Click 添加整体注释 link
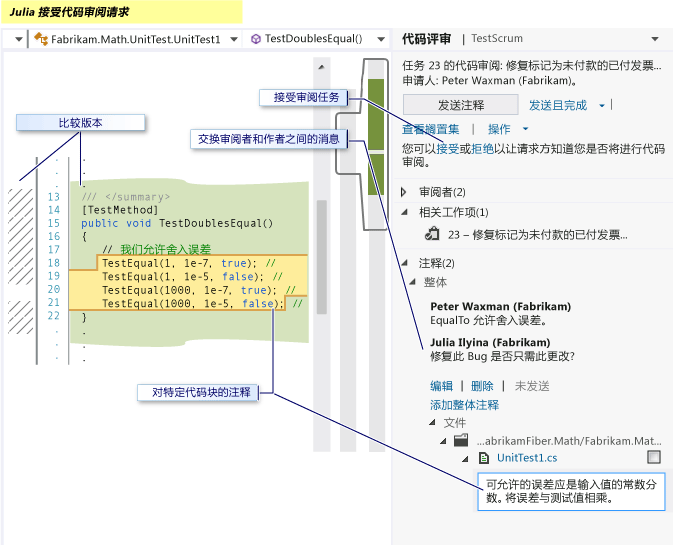 [464, 405]
